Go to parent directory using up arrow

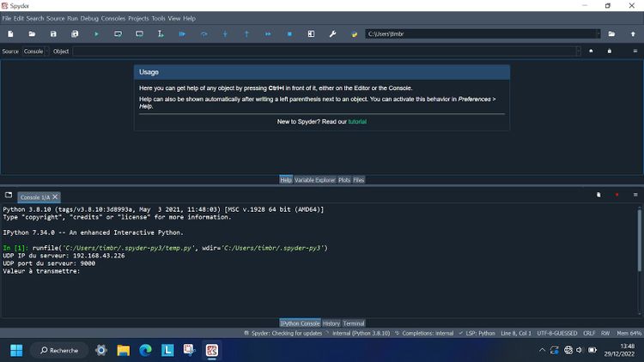pyautogui.click(x=633, y=34)
